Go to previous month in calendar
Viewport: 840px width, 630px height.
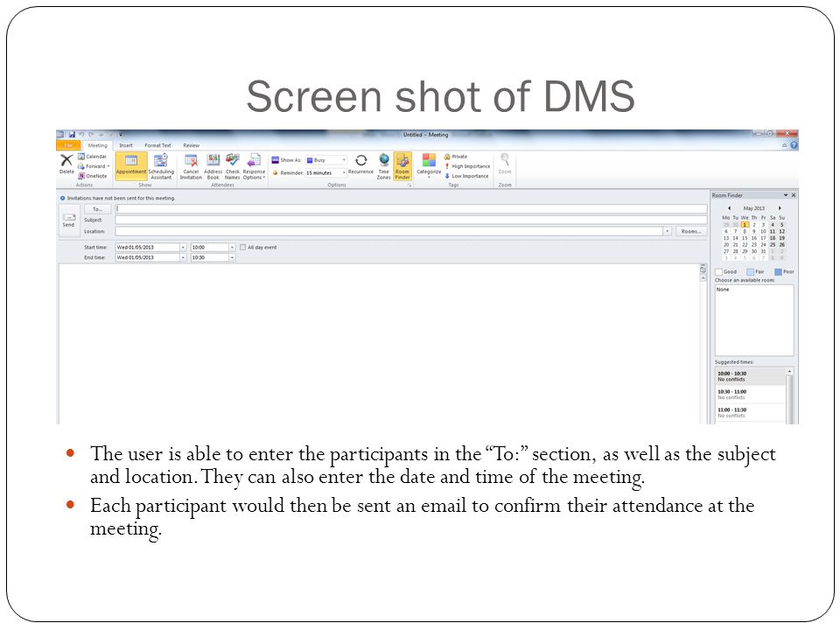pyautogui.click(x=729, y=208)
